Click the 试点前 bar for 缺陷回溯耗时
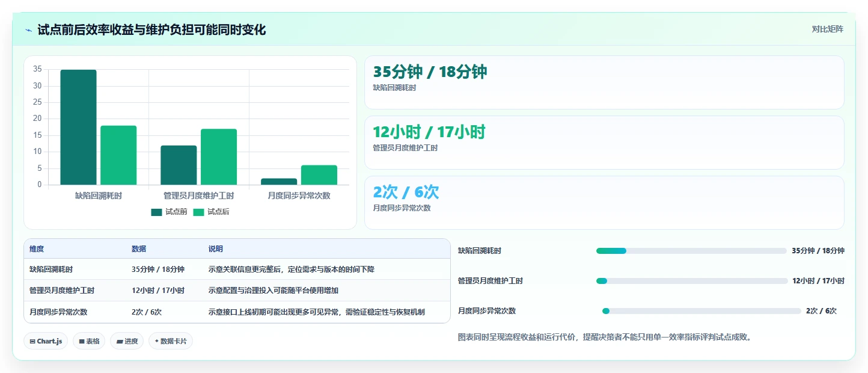The image size is (868, 373). 78,127
